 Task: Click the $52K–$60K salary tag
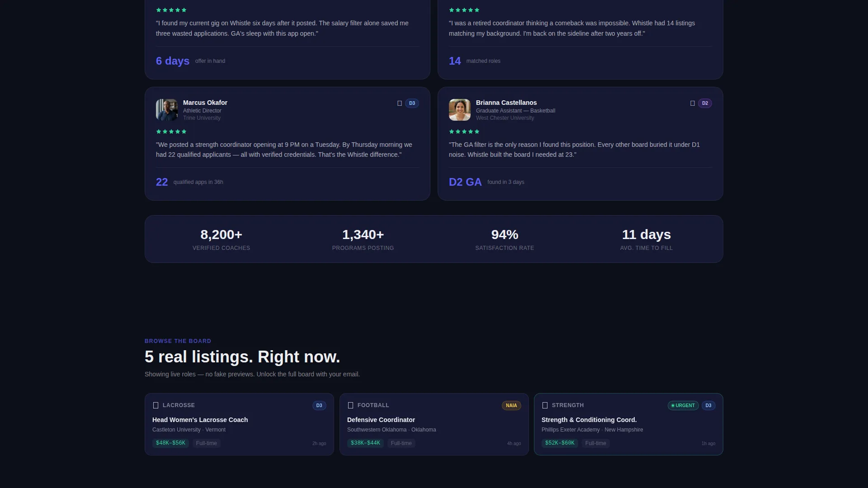(x=560, y=443)
